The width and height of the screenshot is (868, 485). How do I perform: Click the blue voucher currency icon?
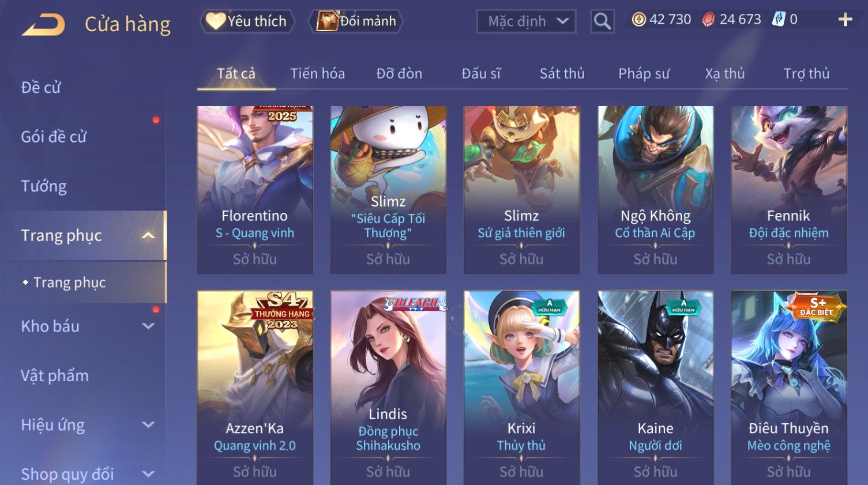tap(779, 20)
